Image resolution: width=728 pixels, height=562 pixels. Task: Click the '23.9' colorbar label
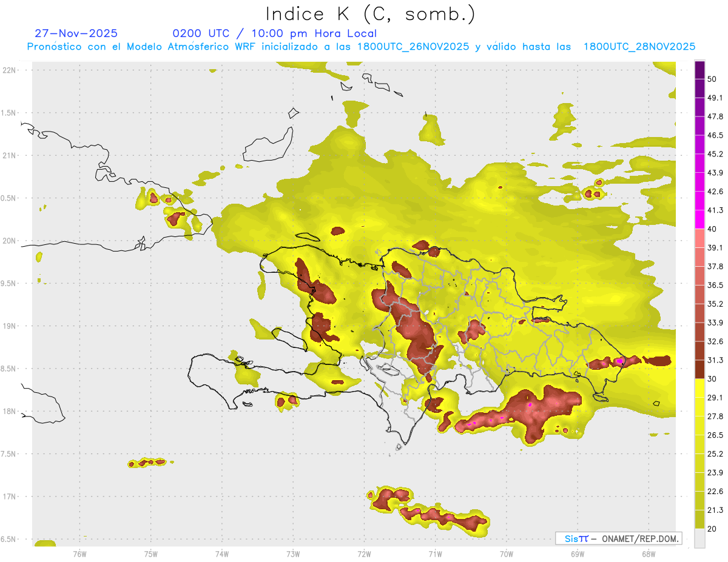[715, 473]
